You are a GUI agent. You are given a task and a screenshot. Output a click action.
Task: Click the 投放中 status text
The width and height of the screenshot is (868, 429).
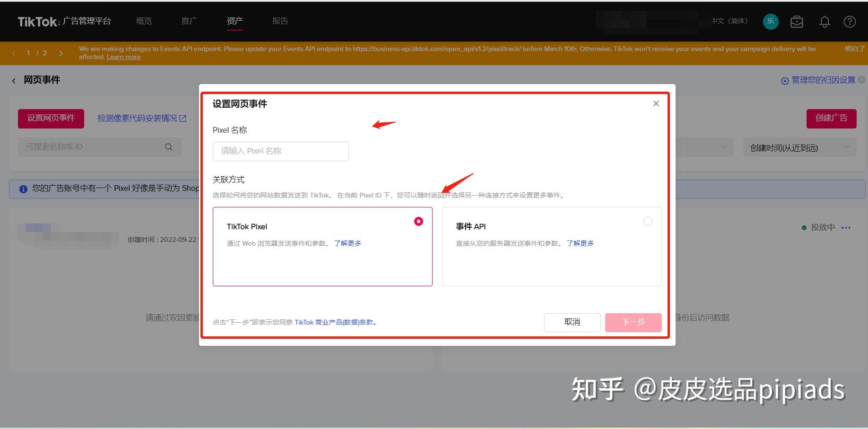click(823, 227)
